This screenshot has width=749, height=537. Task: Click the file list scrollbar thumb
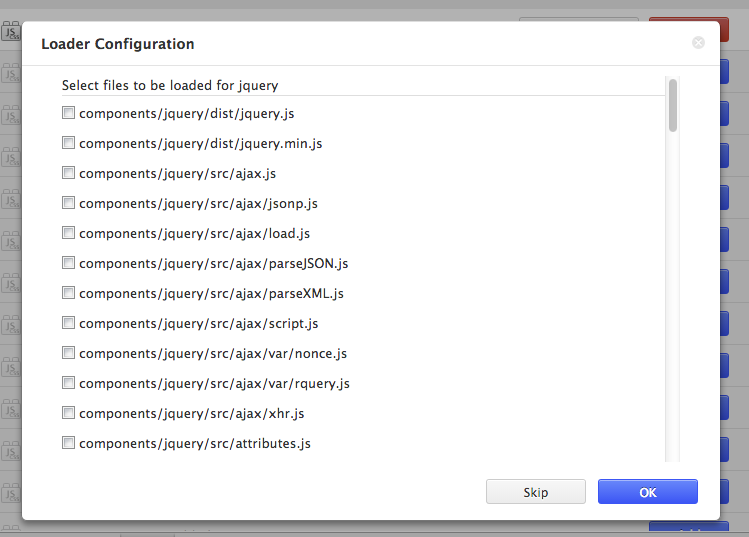point(673,105)
